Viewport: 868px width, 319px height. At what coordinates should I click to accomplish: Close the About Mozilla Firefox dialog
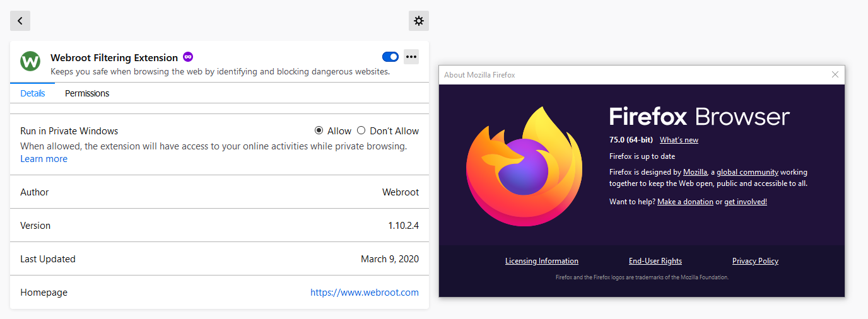(x=835, y=74)
